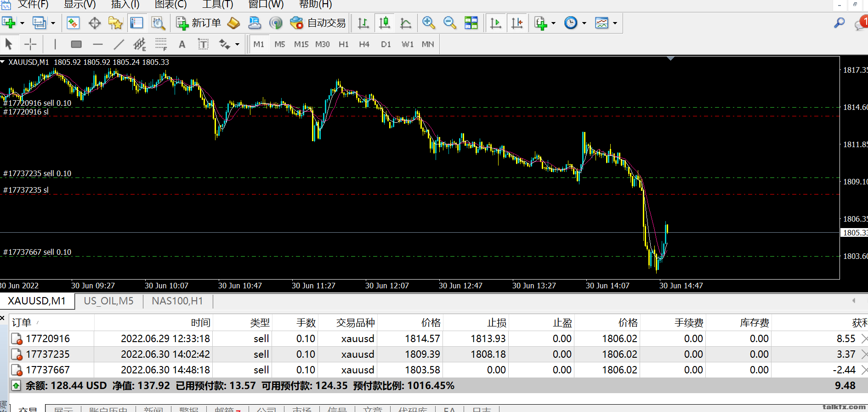The image size is (868, 412).
Task: Switch timeframe to D1
Action: pos(386,44)
